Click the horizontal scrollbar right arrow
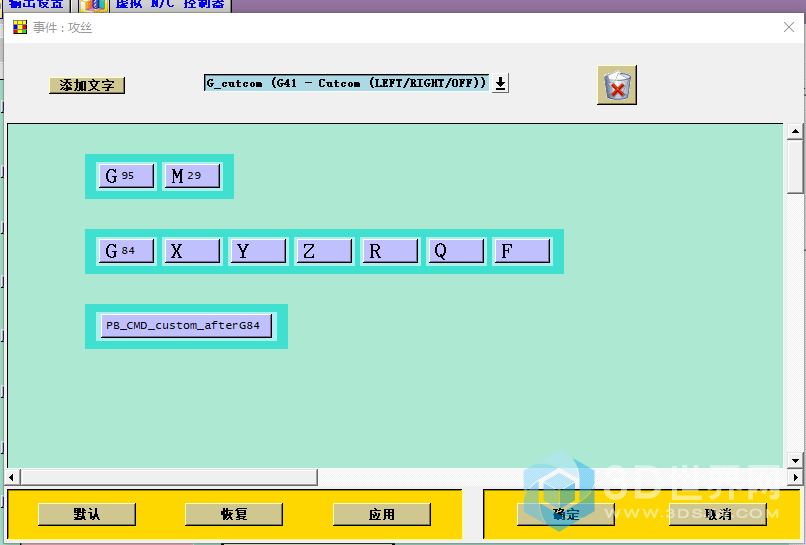 coord(796,477)
